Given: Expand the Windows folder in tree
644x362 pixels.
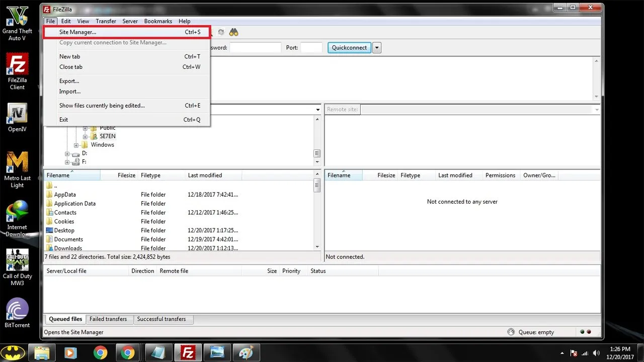Looking at the screenshot, I should (76, 145).
